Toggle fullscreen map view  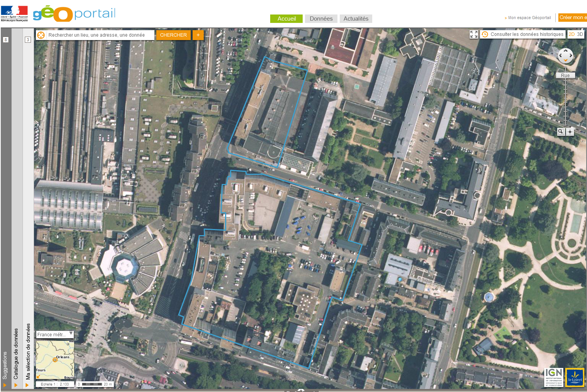(x=474, y=34)
